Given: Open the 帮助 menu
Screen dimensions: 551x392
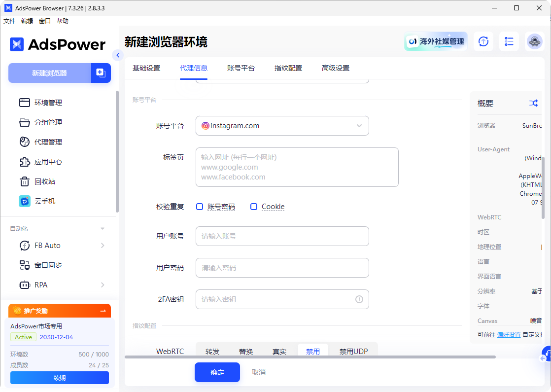Looking at the screenshot, I should (63, 21).
